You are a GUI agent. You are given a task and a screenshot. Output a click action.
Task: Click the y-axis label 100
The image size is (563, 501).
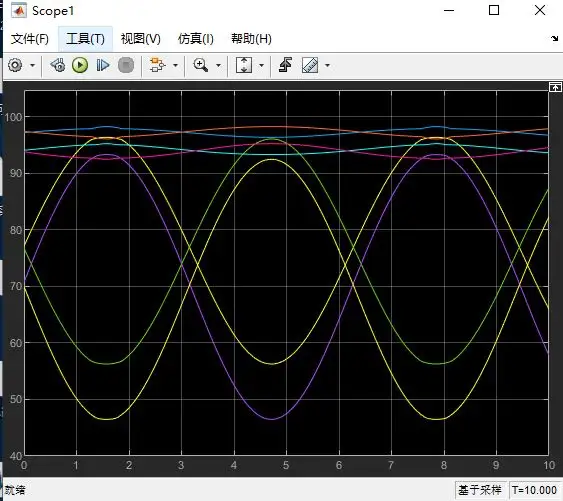[13, 117]
